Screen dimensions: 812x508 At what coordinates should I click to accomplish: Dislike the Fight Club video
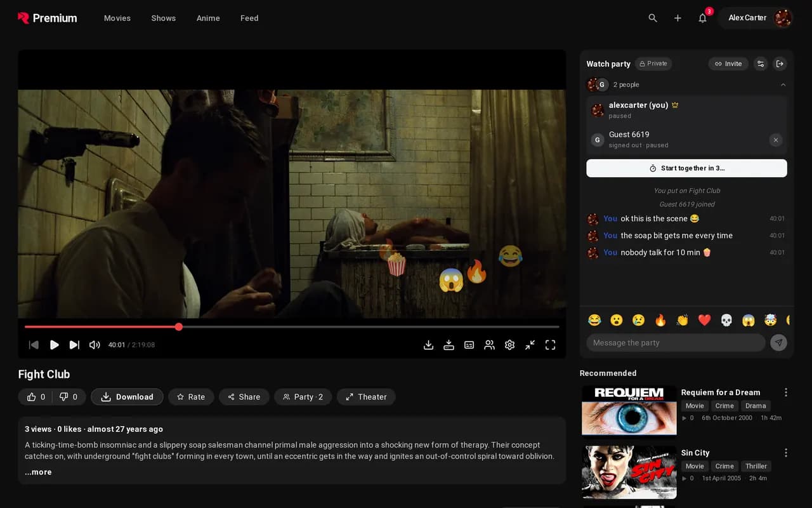click(69, 397)
